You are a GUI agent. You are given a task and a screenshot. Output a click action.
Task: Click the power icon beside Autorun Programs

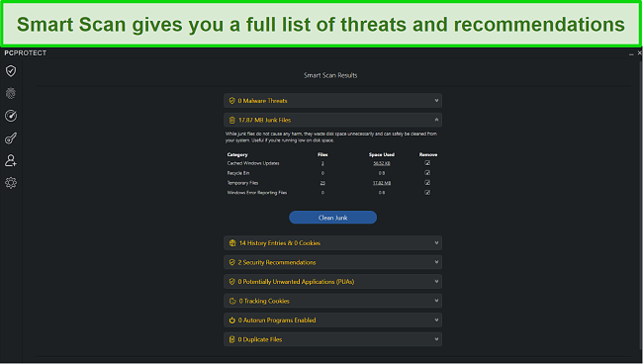tap(231, 320)
